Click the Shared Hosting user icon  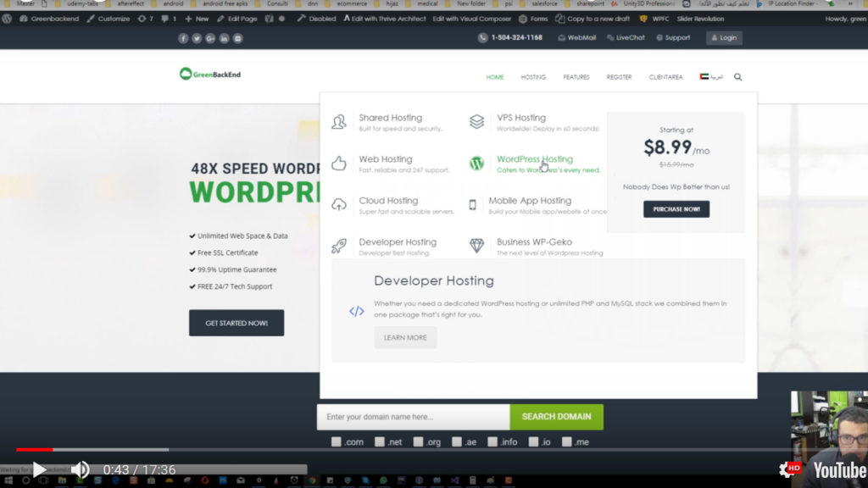339,122
